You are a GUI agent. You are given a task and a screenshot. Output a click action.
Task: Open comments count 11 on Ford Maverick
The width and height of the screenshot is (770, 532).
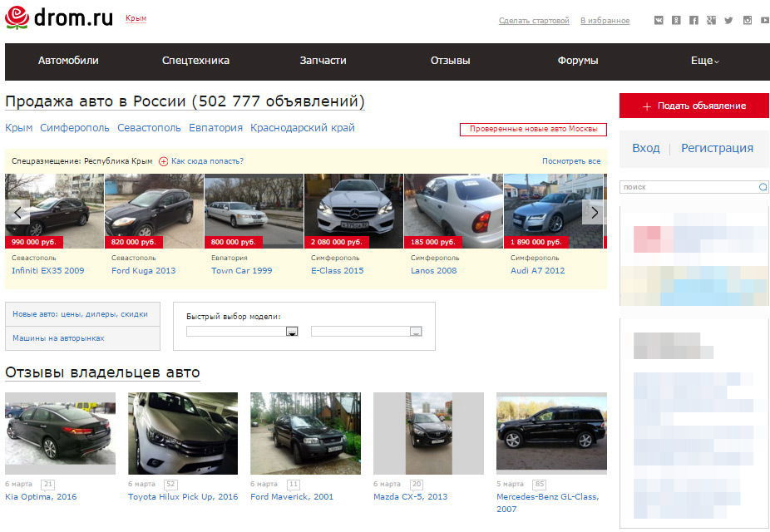[x=294, y=485]
